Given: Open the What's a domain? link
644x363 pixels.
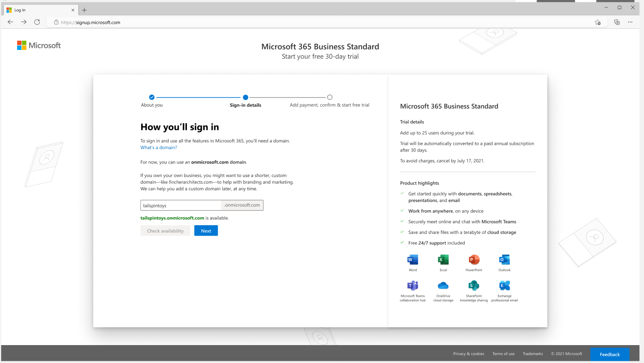Looking at the screenshot, I should (159, 147).
